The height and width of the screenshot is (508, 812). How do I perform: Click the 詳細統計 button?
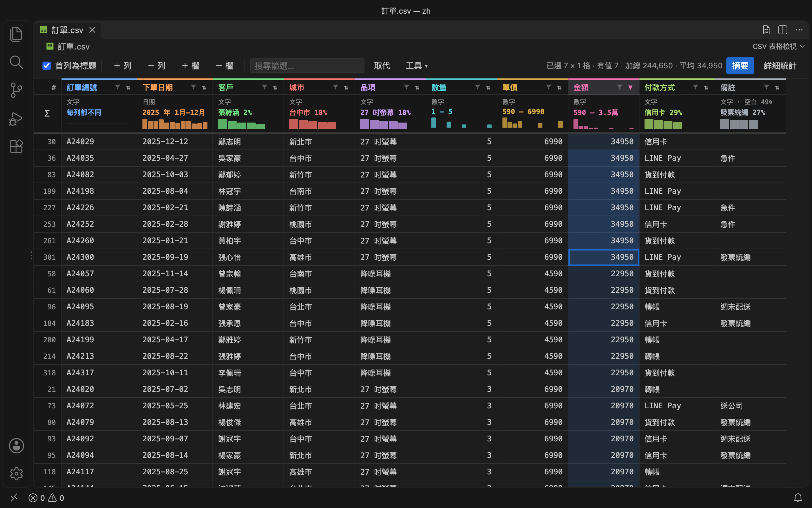pyautogui.click(x=780, y=65)
